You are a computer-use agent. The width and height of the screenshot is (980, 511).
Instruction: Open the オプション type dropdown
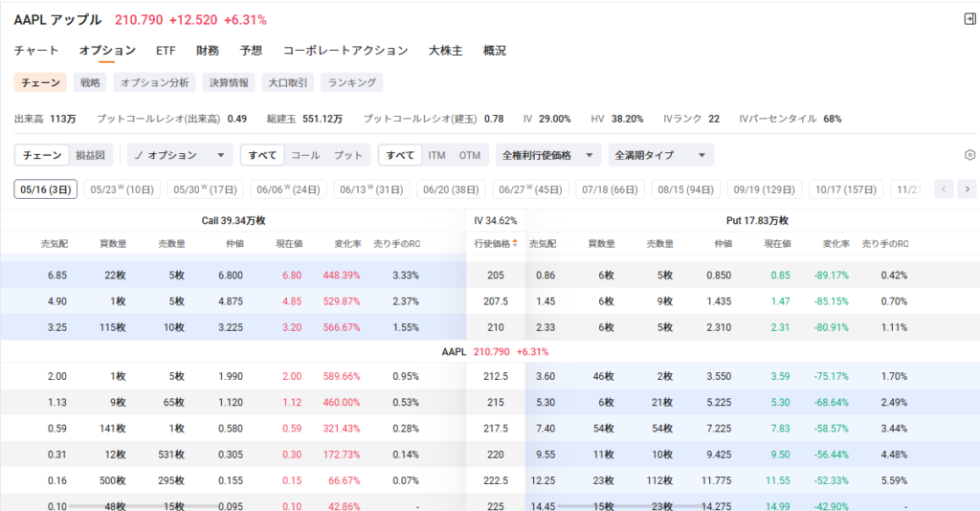[x=181, y=155]
